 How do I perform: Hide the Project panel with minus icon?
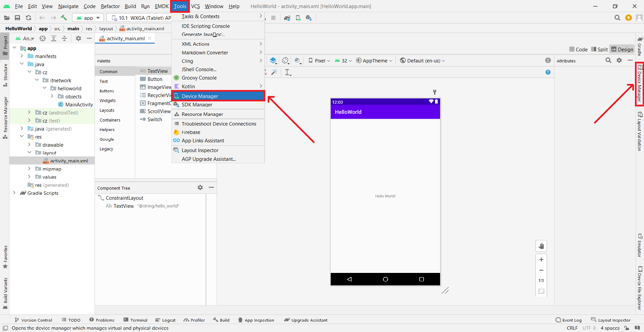pos(89,39)
